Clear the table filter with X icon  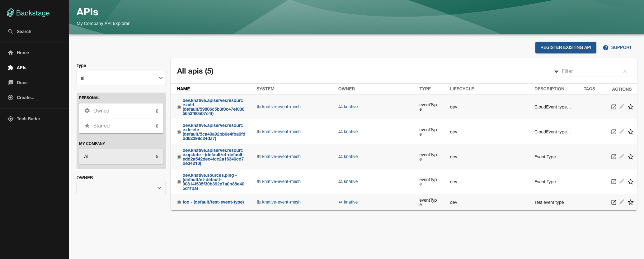[x=625, y=71]
